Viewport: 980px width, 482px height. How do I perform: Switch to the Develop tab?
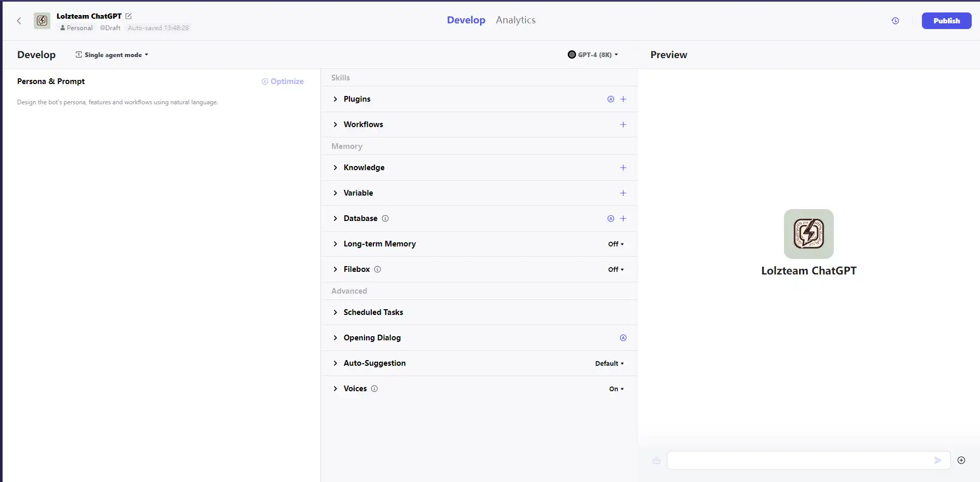[466, 20]
